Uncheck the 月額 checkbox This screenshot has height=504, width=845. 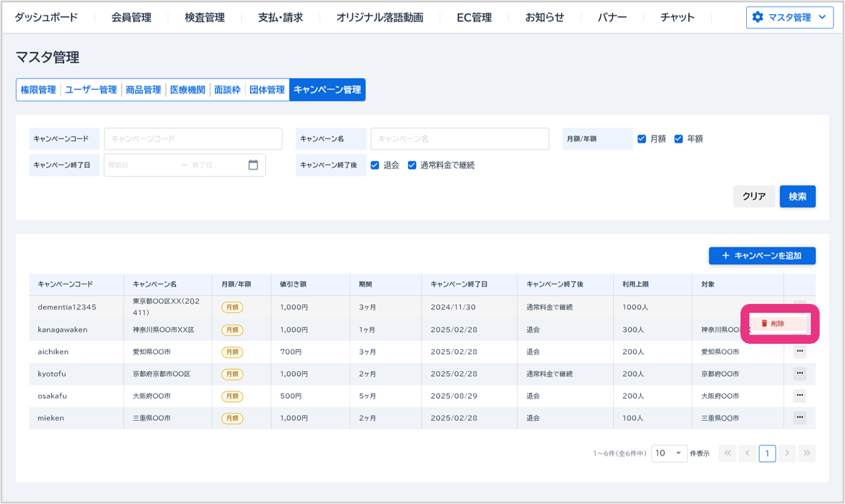[x=642, y=139]
